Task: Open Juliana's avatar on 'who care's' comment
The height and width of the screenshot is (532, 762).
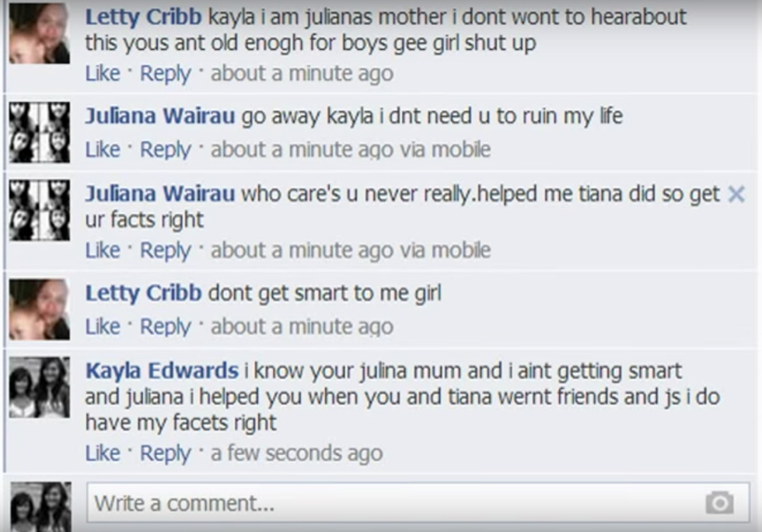Action: tap(40, 210)
